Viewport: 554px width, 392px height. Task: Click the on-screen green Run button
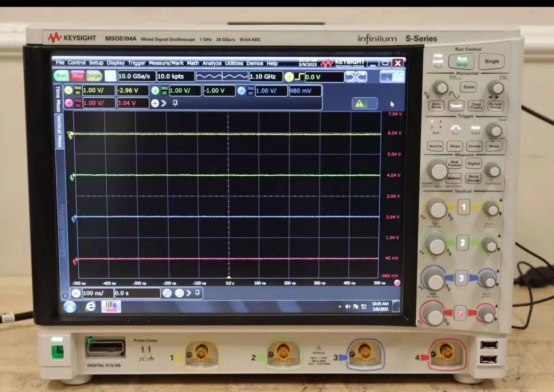click(61, 76)
